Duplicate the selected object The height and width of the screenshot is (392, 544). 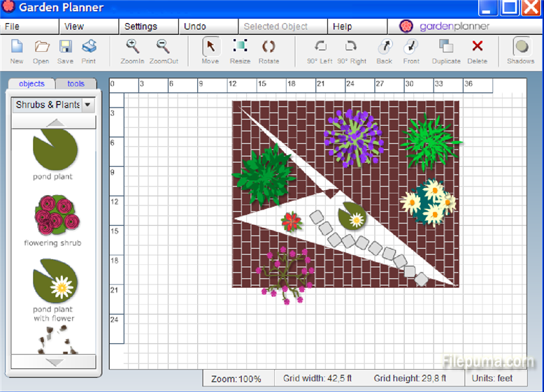[x=446, y=48]
